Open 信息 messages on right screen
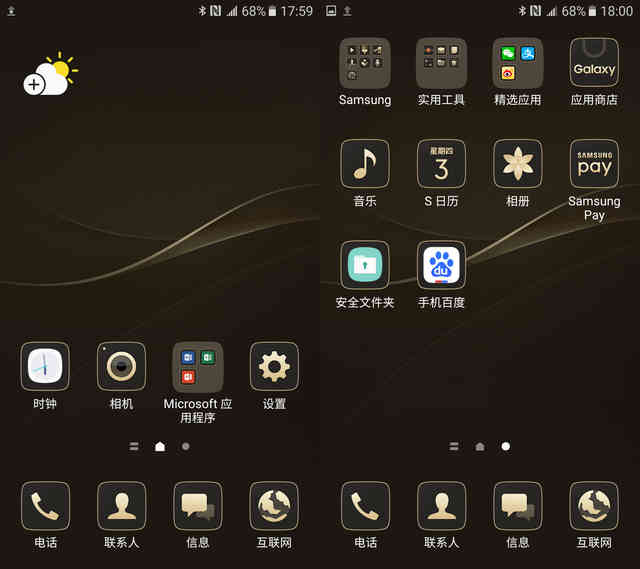Image resolution: width=640 pixels, height=569 pixels. pos(518,506)
